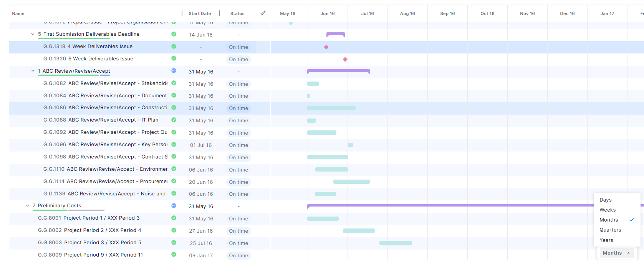The height and width of the screenshot is (260, 644).
Task: Click green check on First Submission Deliverables Deadline
Action: [x=174, y=34]
